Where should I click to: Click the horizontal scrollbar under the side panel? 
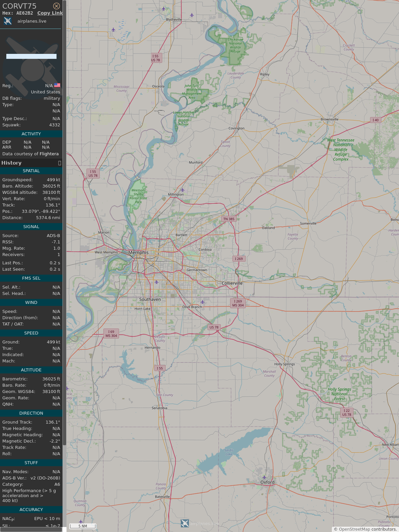[x=31, y=529]
